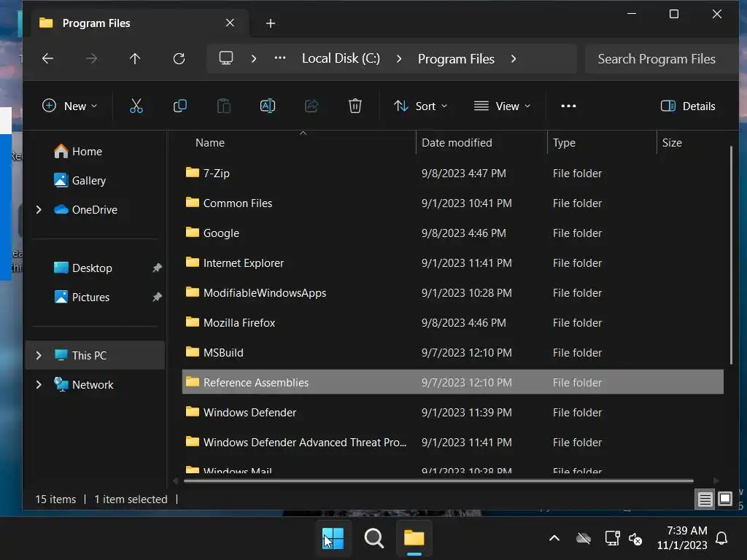Select the Reference Assemblies folder

[x=452, y=382]
